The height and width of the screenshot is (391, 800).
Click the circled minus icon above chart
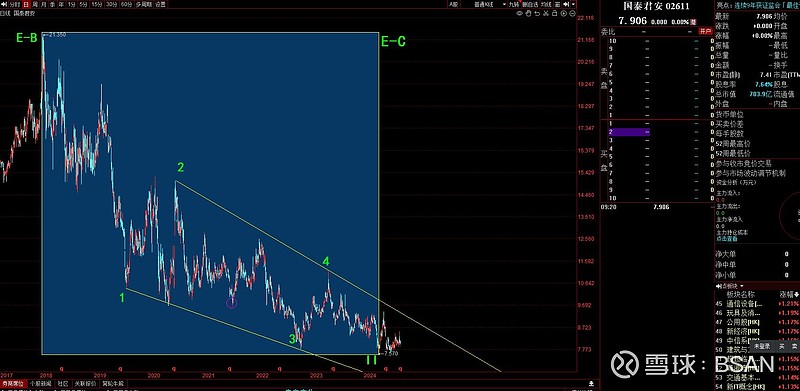(572, 14)
